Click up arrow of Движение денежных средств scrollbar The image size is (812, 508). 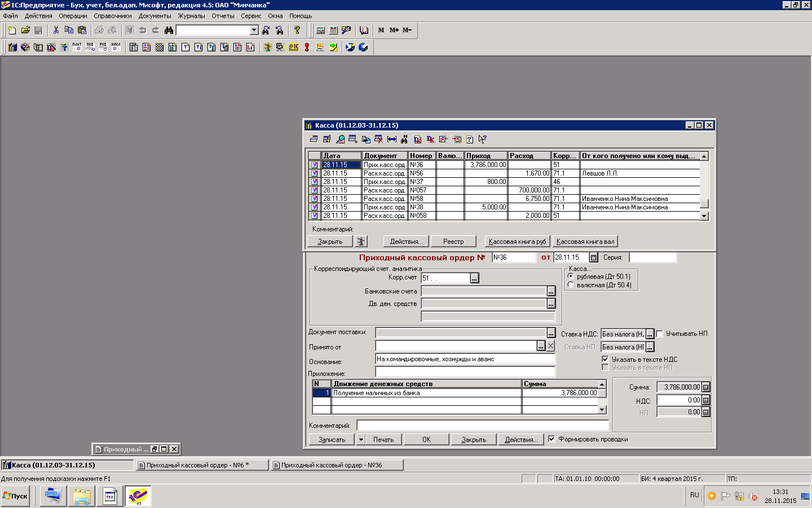[602, 384]
